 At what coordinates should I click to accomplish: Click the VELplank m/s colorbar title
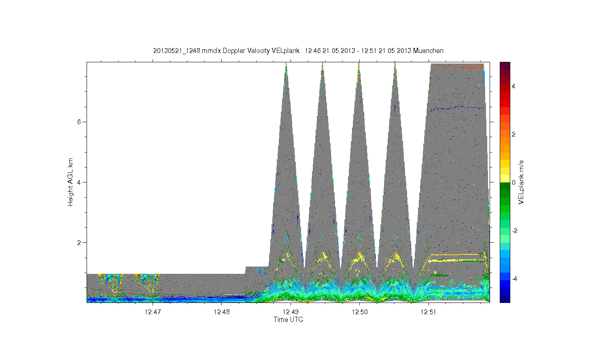(x=521, y=182)
